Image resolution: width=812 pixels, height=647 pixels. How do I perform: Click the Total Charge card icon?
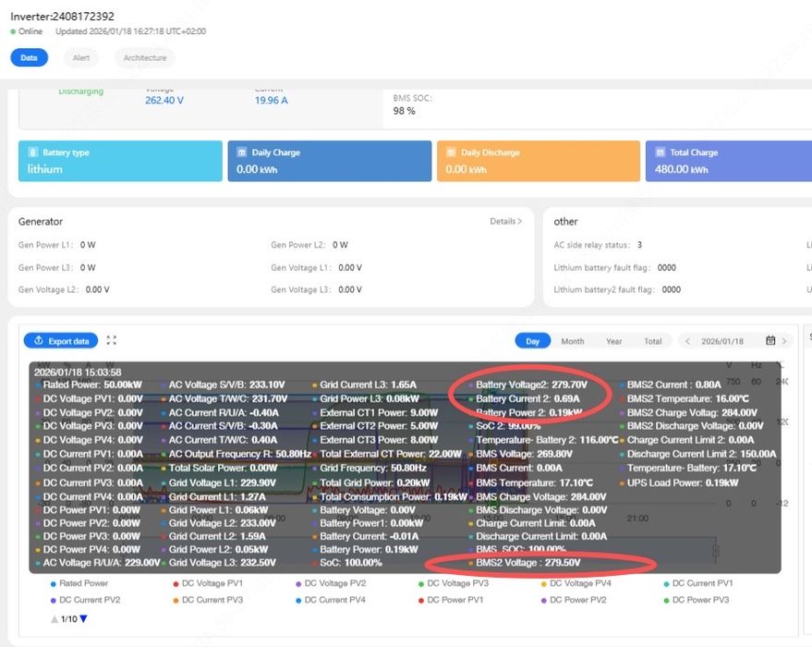660,153
